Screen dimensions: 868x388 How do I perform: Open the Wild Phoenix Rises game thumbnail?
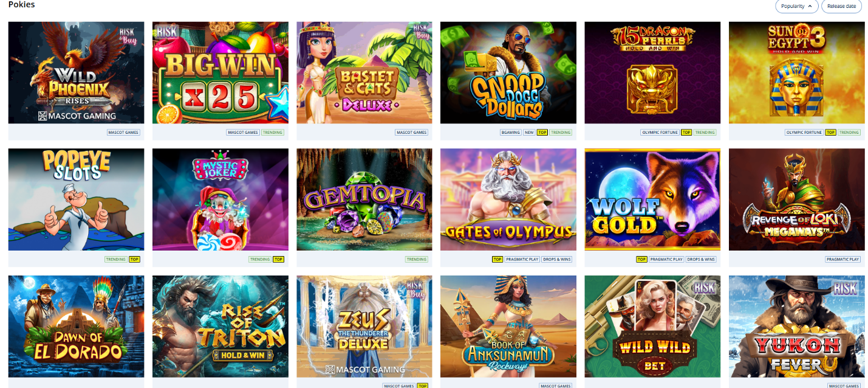(x=76, y=73)
